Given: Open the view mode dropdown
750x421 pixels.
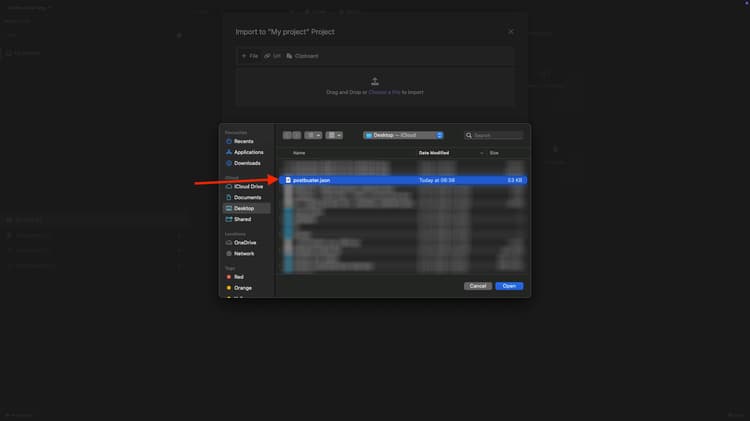Looking at the screenshot, I should (313, 135).
